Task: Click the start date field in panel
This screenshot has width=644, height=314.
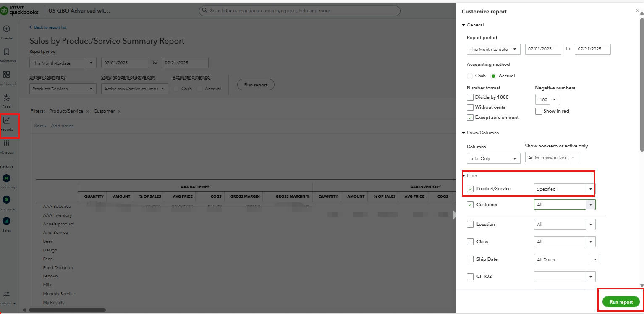Action: (x=543, y=49)
